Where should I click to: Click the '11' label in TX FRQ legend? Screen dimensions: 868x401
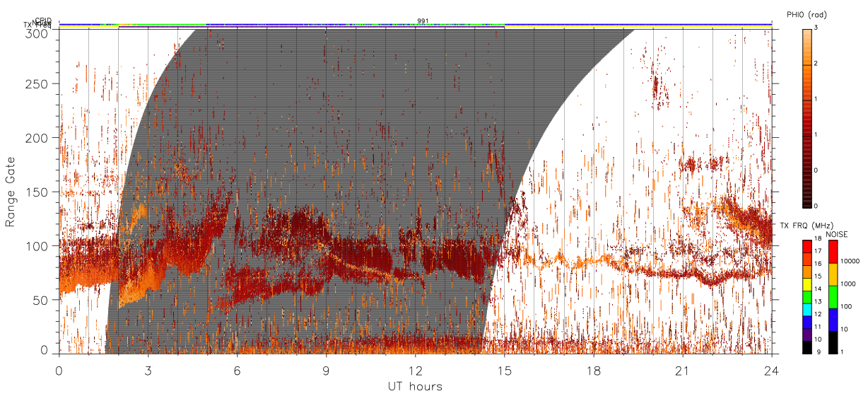[x=817, y=327]
